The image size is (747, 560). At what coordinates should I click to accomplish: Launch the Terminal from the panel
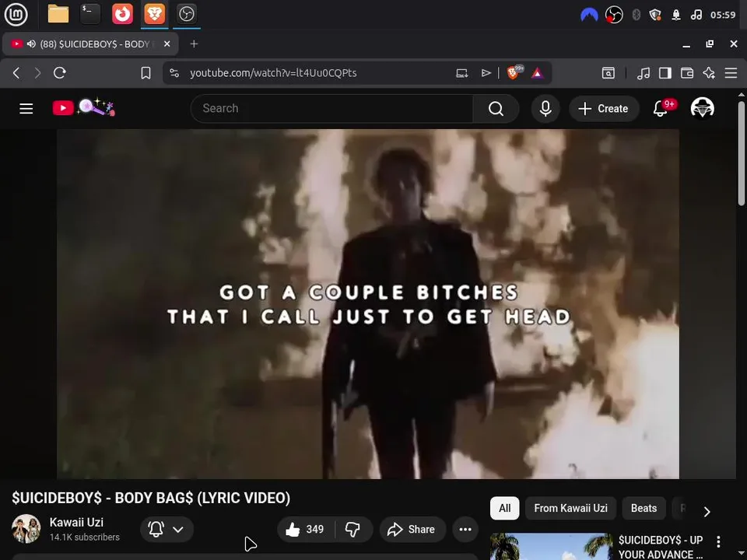point(90,14)
